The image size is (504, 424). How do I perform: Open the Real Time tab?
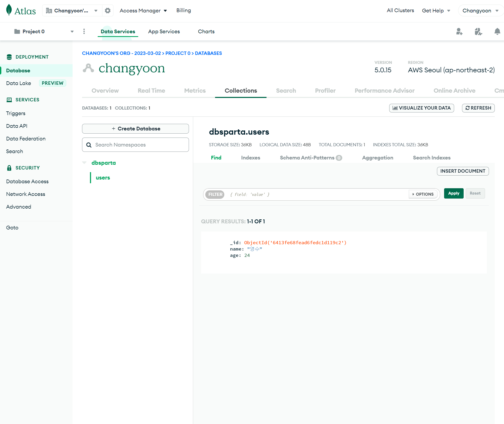151,91
